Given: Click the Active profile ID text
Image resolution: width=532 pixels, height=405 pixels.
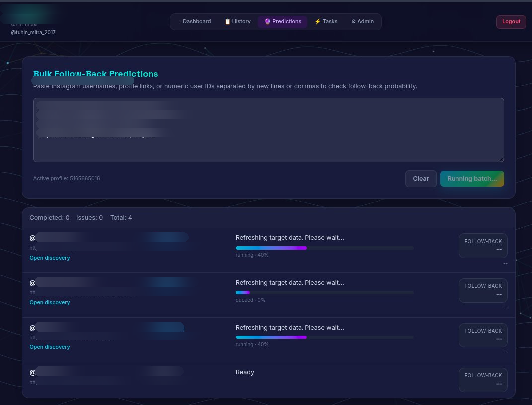Looking at the screenshot, I should 67,178.
